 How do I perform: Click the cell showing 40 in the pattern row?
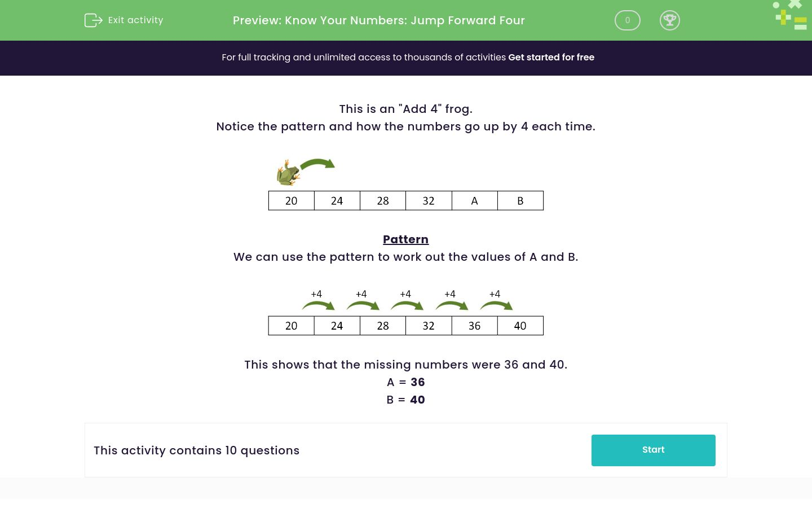[520, 326]
